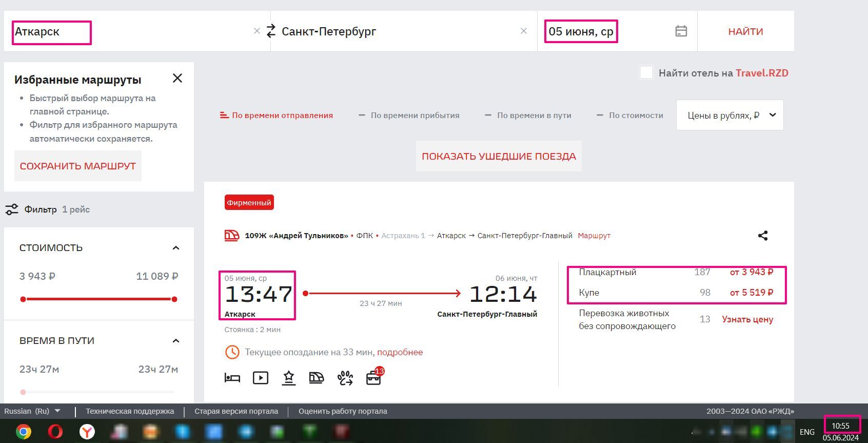
Task: Click train name 109Ж «Андрей Тульников»
Action: [x=297, y=236]
